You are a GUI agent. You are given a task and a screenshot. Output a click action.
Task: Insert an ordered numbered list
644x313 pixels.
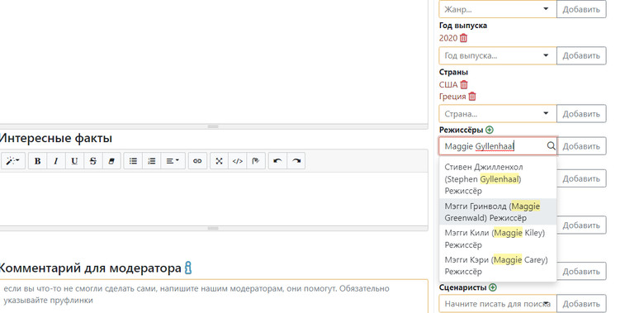tap(152, 160)
